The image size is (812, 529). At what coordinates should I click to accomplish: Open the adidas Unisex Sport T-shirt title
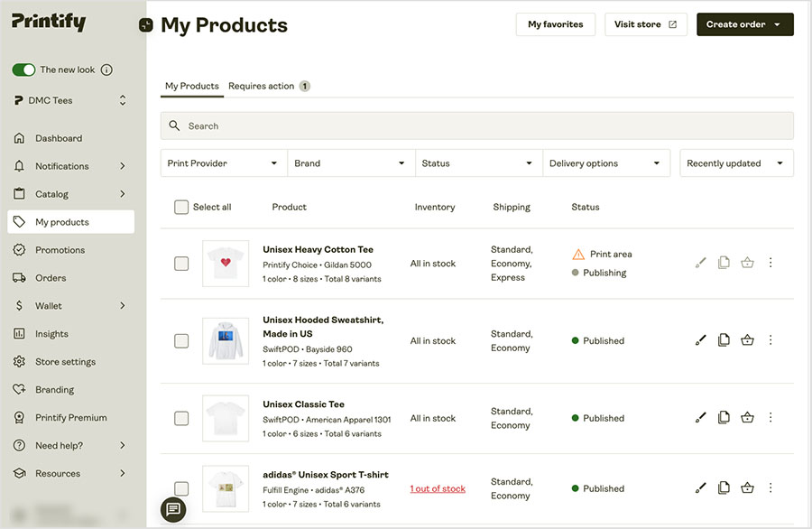[325, 475]
